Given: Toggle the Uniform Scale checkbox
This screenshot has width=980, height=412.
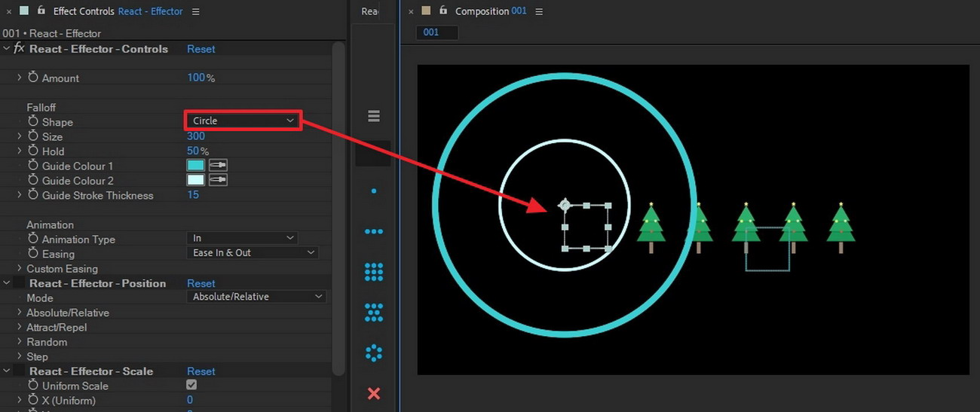Looking at the screenshot, I should [x=191, y=385].
